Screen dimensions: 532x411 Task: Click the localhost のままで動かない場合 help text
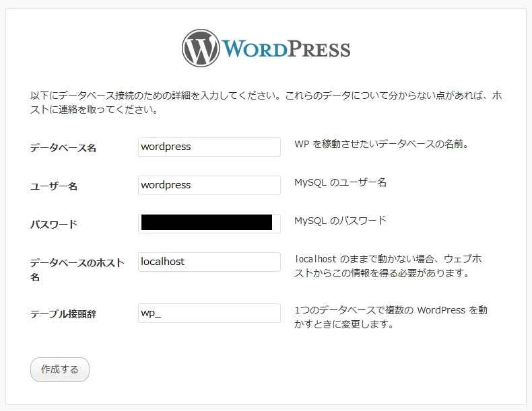pyautogui.click(x=388, y=266)
